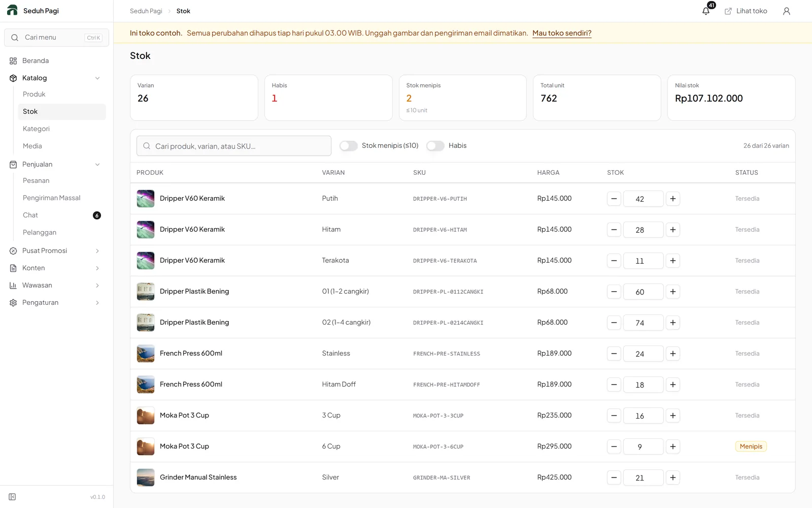Select Stok in the sidebar

pos(62,111)
